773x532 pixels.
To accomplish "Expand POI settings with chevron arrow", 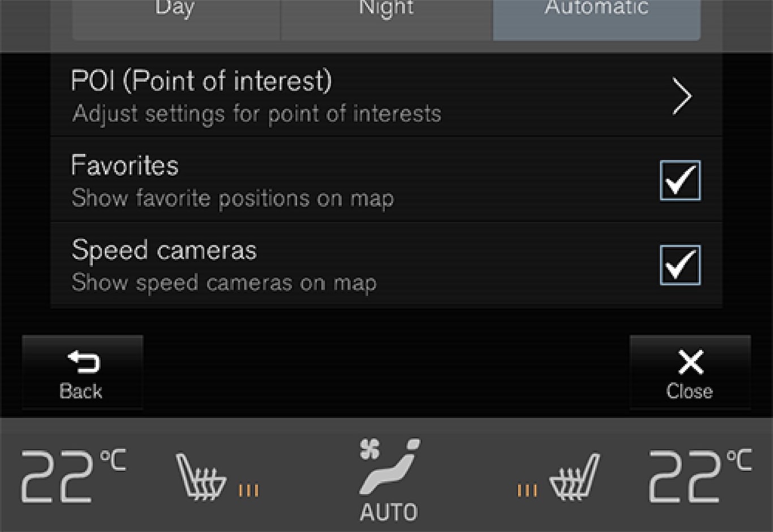I will click(682, 97).
